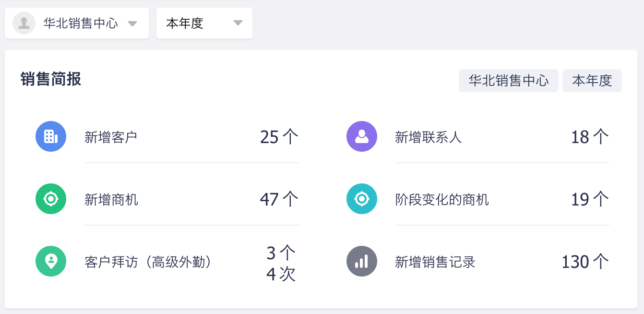This screenshot has width=644, height=314.
Task: Open the 新增联系人 row label
Action: [428, 137]
